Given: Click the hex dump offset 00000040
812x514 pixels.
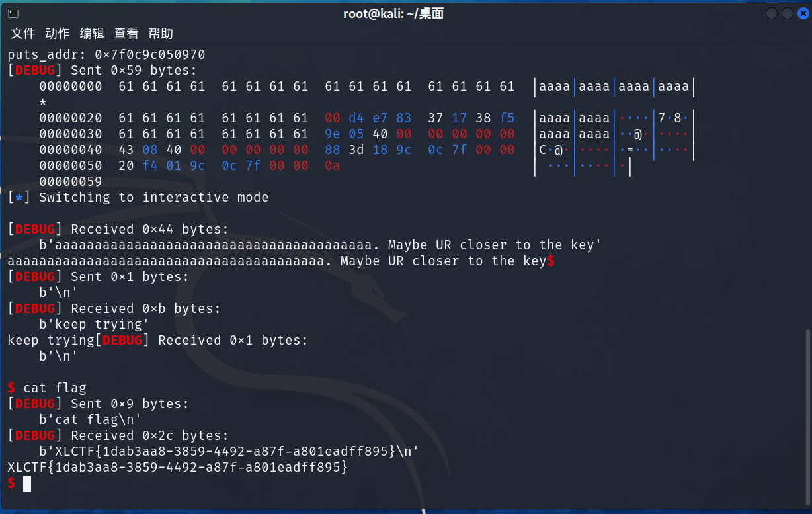Looking at the screenshot, I should tap(71, 150).
